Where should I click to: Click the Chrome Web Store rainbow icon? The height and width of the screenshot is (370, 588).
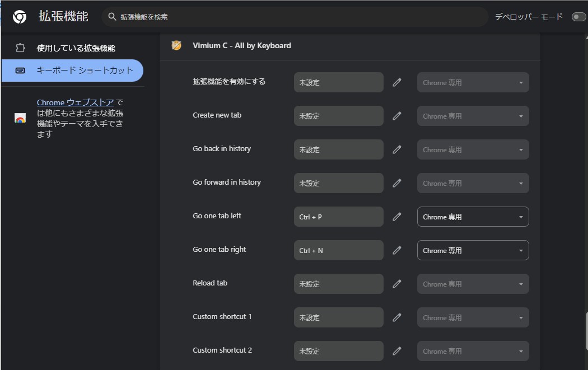click(20, 118)
